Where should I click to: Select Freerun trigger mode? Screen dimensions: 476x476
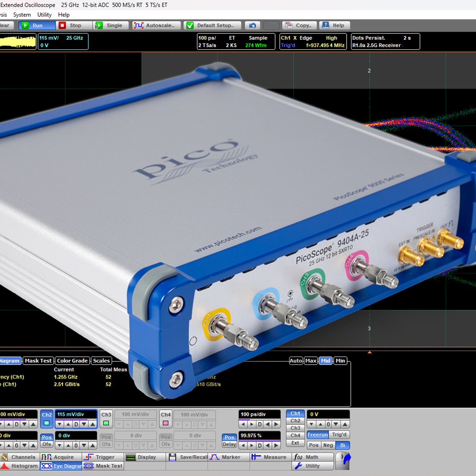point(318,435)
